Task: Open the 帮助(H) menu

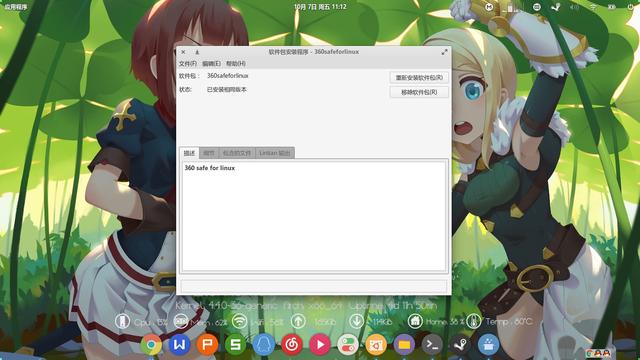Action: tap(236, 64)
